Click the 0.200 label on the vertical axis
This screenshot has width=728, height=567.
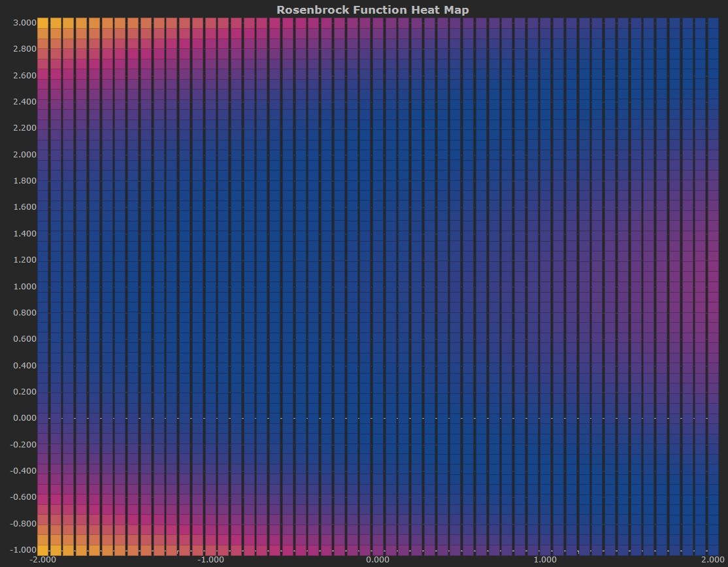25,392
